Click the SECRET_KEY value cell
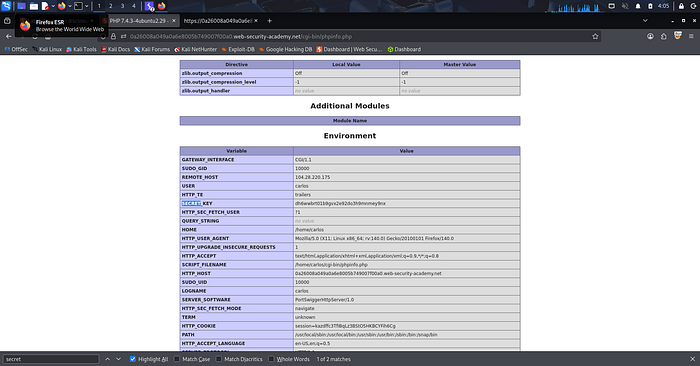 click(406, 204)
